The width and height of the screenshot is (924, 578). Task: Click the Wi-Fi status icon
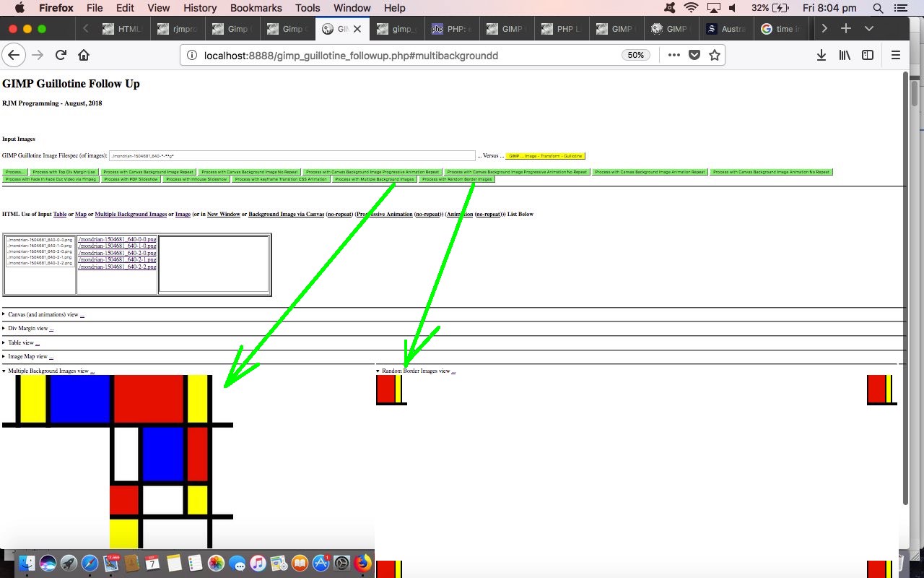tap(692, 8)
